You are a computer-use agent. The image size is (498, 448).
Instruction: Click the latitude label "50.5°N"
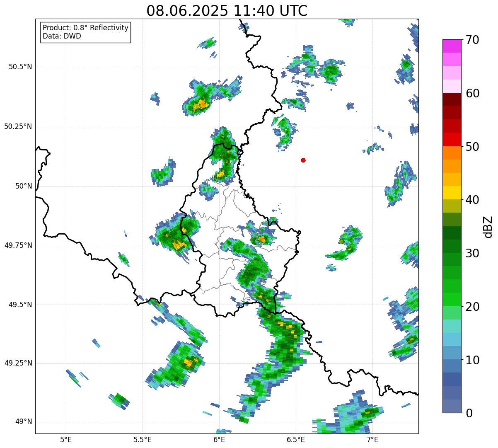[20, 67]
